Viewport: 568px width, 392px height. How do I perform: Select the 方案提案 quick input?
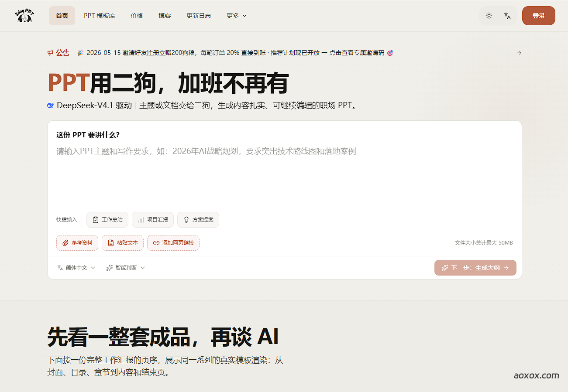[198, 220]
